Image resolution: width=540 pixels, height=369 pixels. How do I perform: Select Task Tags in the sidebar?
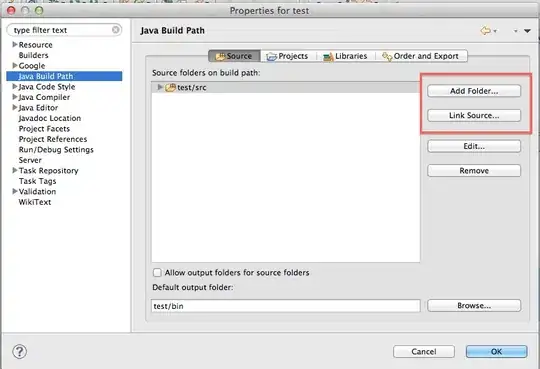coord(37,181)
